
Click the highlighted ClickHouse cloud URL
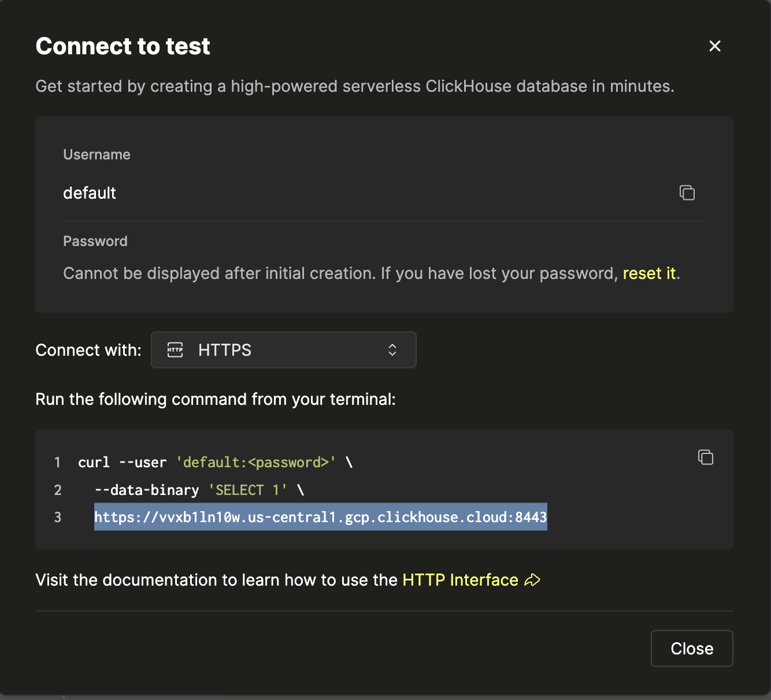(x=320, y=517)
